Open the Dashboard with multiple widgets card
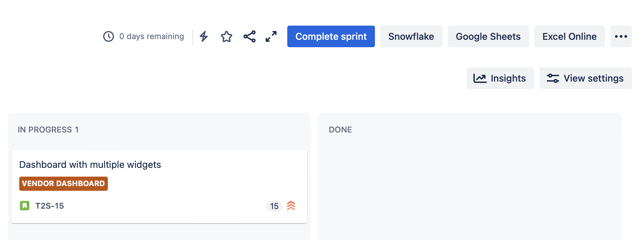 [90, 164]
